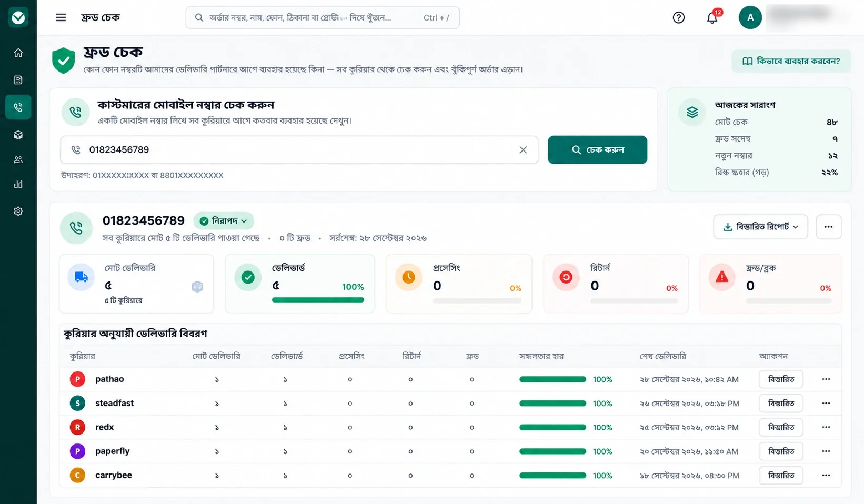
Task: Click বিস্তারিত button for carrybee
Action: [781, 476]
